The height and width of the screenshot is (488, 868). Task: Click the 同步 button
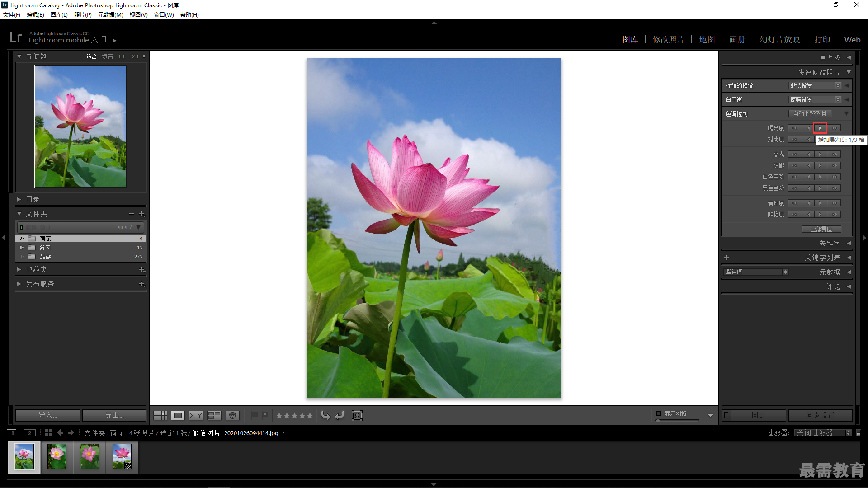(x=759, y=415)
